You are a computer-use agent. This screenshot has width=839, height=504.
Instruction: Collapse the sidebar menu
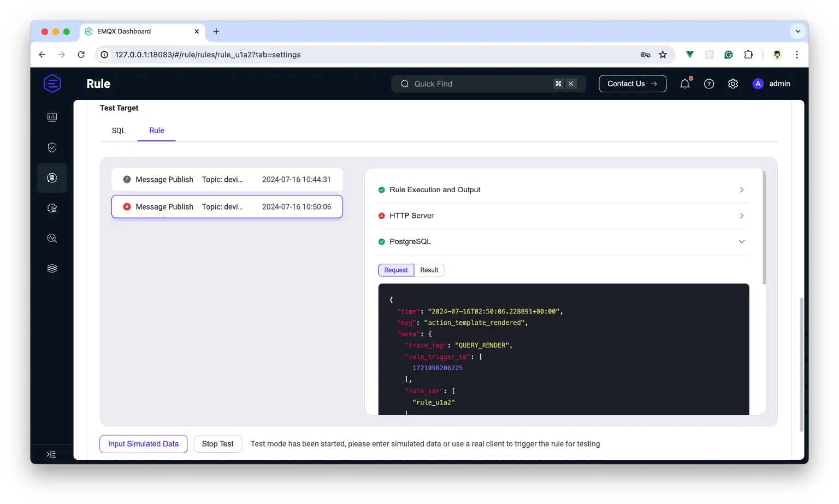pos(51,454)
